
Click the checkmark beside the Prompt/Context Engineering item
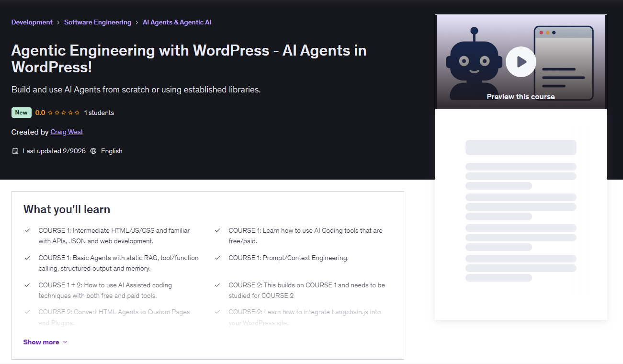coord(218,257)
